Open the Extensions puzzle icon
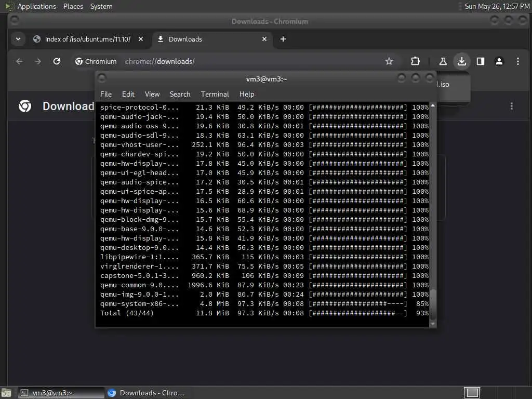This screenshot has height=399, width=532. coord(415,61)
